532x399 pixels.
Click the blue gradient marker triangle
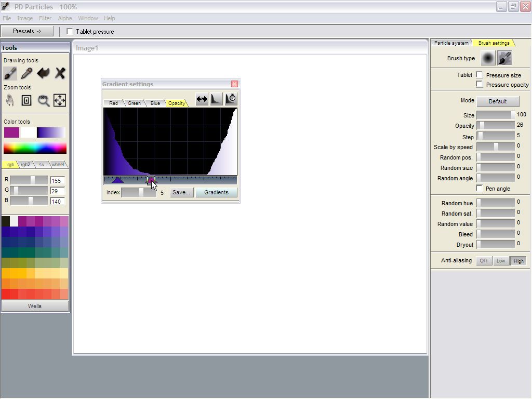[x=117, y=180]
